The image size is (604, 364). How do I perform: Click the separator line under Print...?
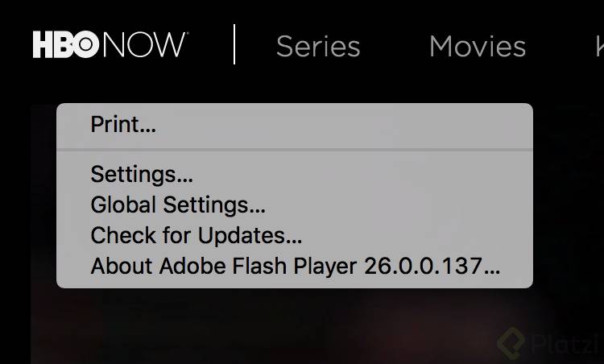[295, 150]
